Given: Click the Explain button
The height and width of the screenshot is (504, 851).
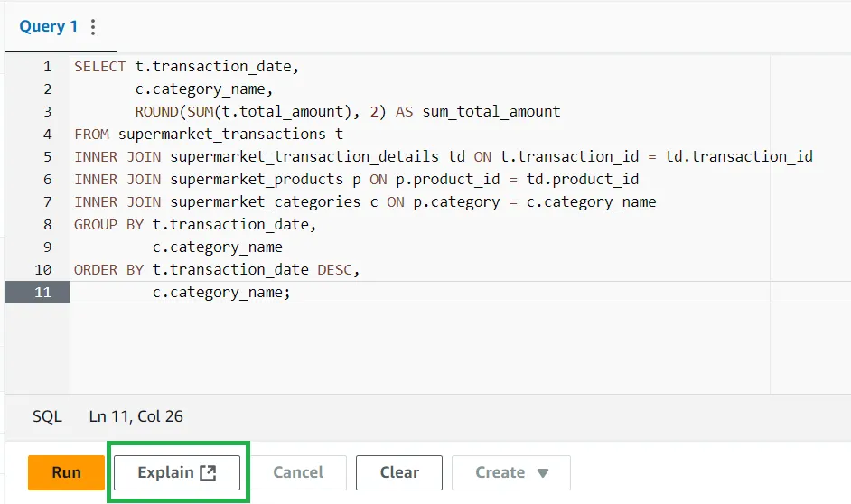Looking at the screenshot, I should [x=177, y=472].
